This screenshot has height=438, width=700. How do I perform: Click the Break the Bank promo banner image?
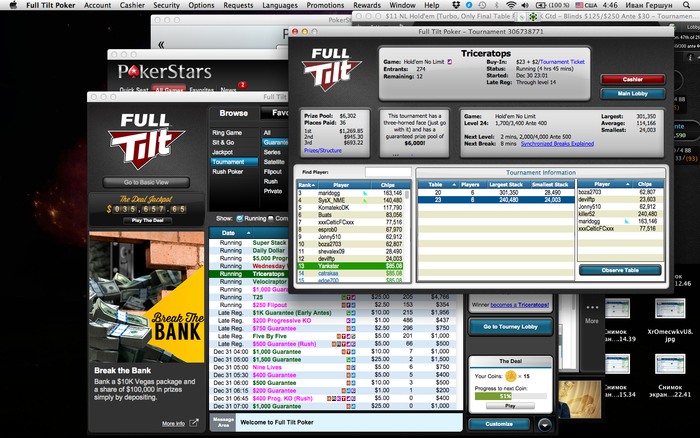[146, 296]
